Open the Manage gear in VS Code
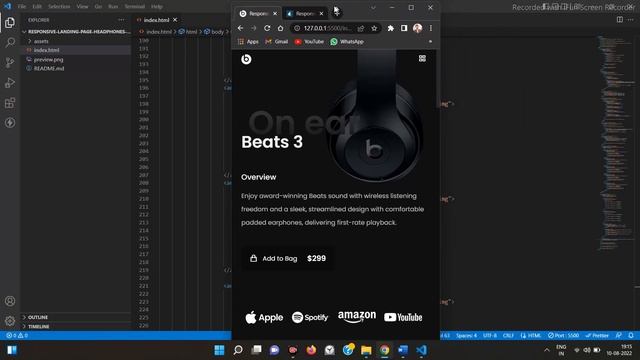Viewport: 640px width, 360px height. tap(10, 321)
